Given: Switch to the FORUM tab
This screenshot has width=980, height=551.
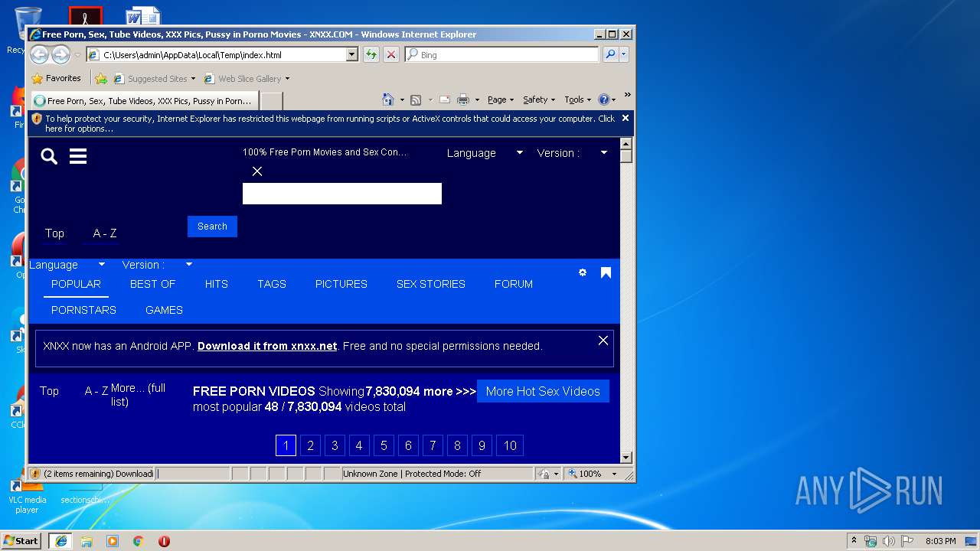Looking at the screenshot, I should tap(514, 284).
